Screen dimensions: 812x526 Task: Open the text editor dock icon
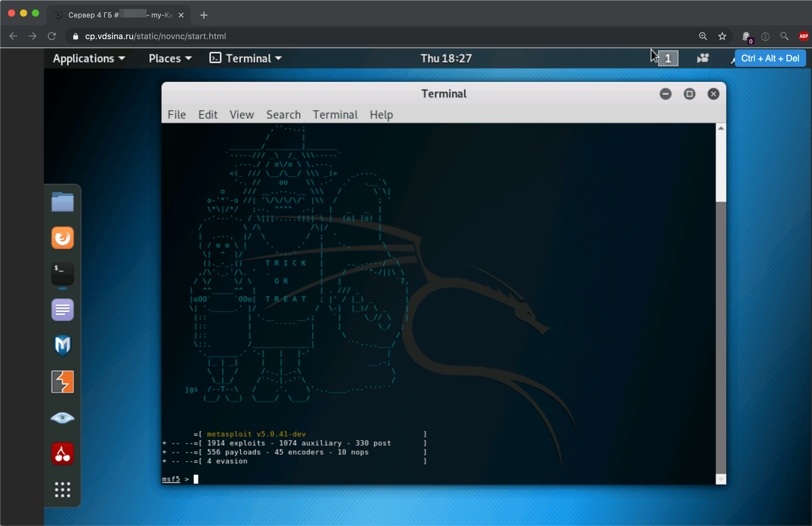coord(62,310)
